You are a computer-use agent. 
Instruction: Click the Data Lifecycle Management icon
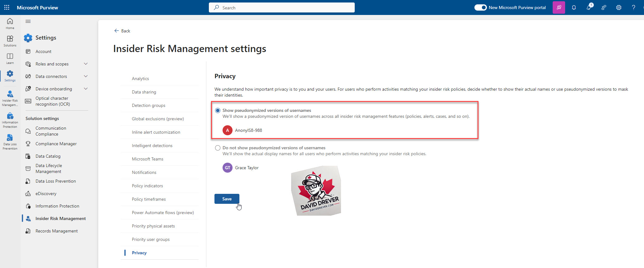(28, 169)
